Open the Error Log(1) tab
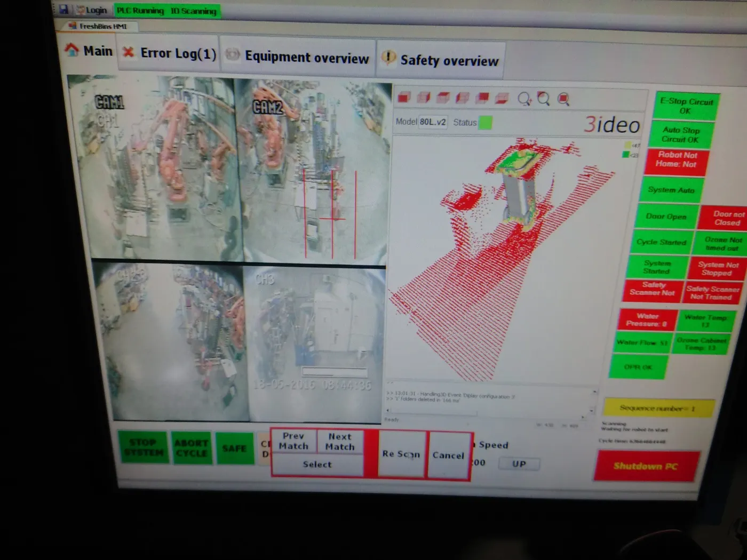This screenshot has width=747, height=560. [x=169, y=53]
